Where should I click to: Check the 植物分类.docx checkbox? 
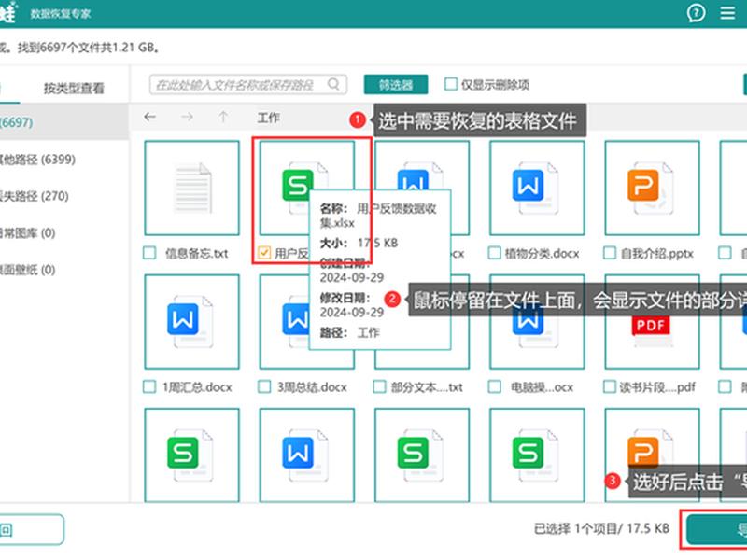[x=495, y=253]
